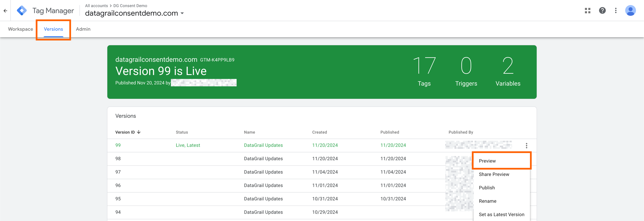Viewport: 644px width, 221px height.
Task: Click created date 11/04/2024
Action: pos(325,172)
